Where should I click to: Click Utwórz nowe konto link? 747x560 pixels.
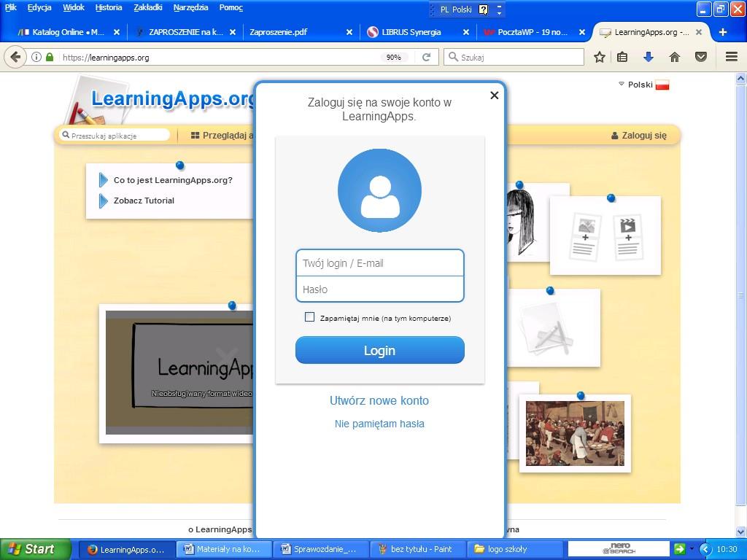(379, 400)
